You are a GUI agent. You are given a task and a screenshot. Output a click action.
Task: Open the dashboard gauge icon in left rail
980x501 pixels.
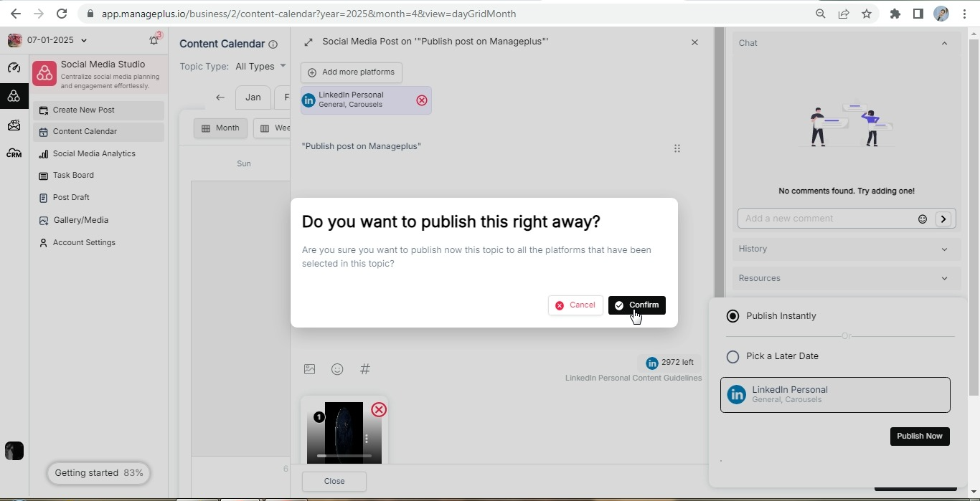[x=14, y=68]
